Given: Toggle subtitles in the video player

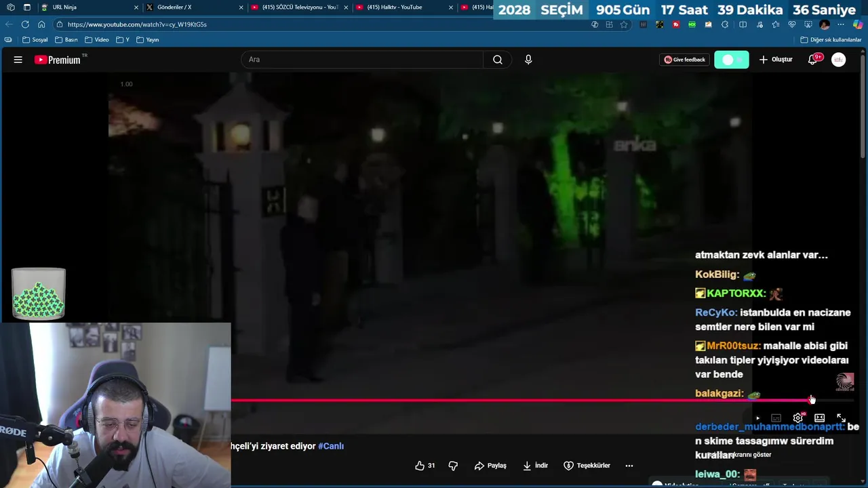Looking at the screenshot, I should (x=776, y=418).
